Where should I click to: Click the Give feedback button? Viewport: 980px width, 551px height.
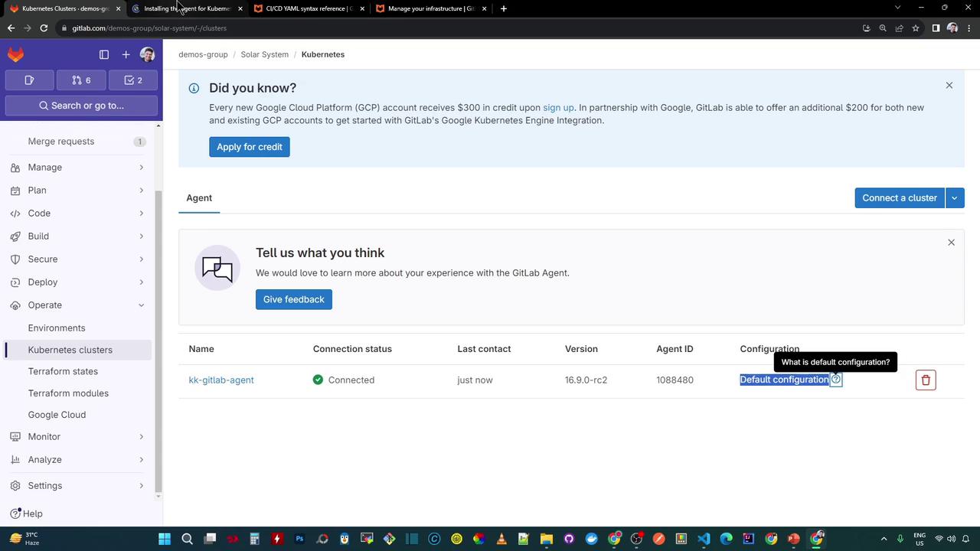coord(294,299)
